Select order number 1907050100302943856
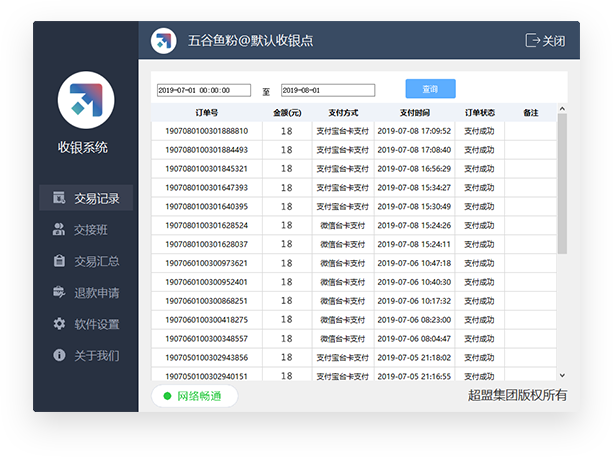Viewport: 613px width, 457px height. 206,357
